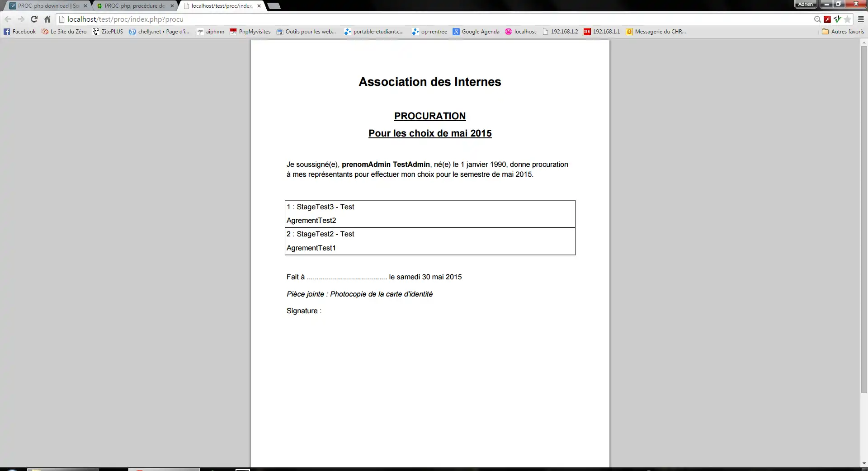Open Outils pour les web bookmark
This screenshot has height=471, width=868.
(x=306, y=32)
